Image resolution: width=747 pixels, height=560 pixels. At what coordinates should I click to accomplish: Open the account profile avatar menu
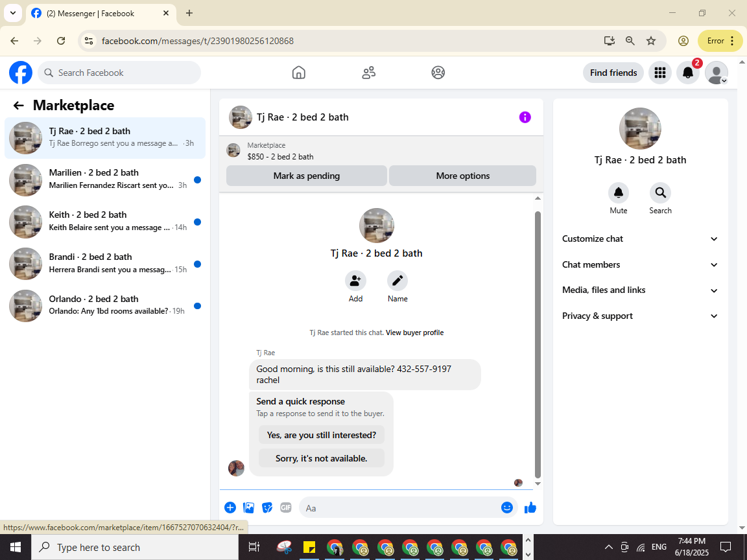point(717,73)
